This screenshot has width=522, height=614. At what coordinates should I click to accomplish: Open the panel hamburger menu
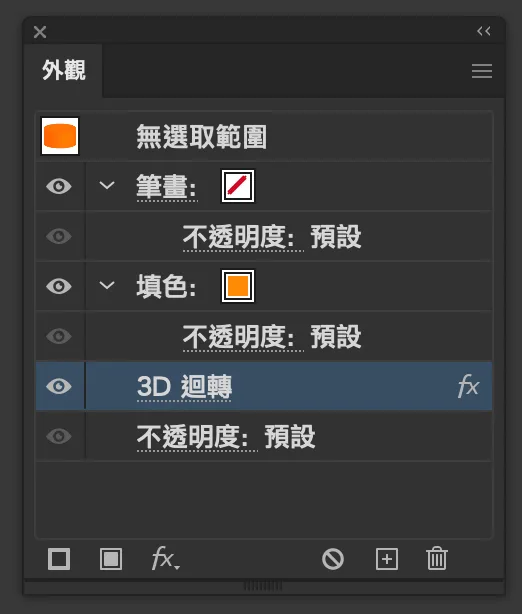[x=482, y=71]
